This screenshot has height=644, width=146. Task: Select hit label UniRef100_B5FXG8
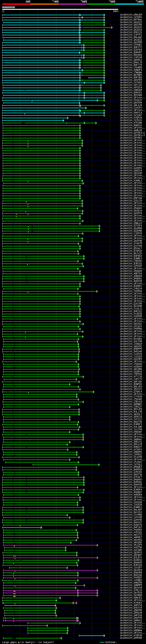pyautogui.click(x=131, y=198)
